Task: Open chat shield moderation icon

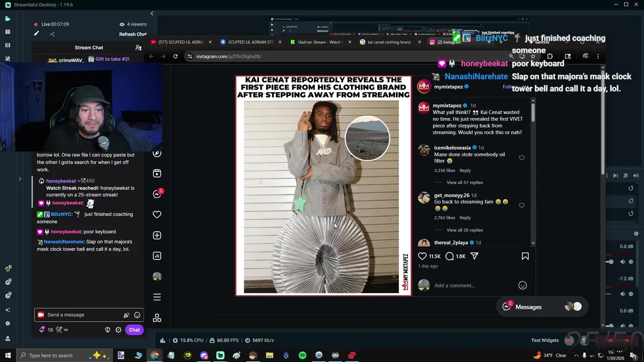Action: (x=107, y=330)
